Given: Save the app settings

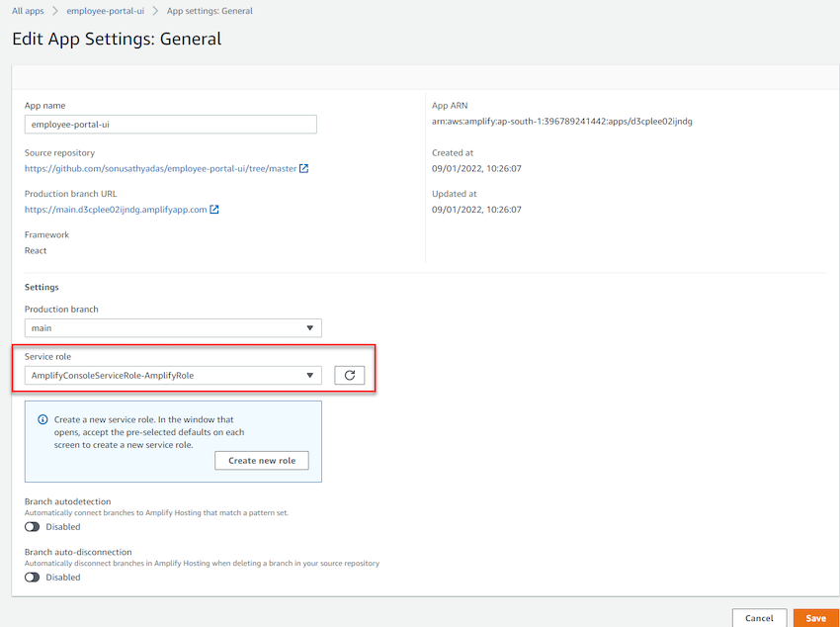Looking at the screenshot, I should [x=816, y=618].
